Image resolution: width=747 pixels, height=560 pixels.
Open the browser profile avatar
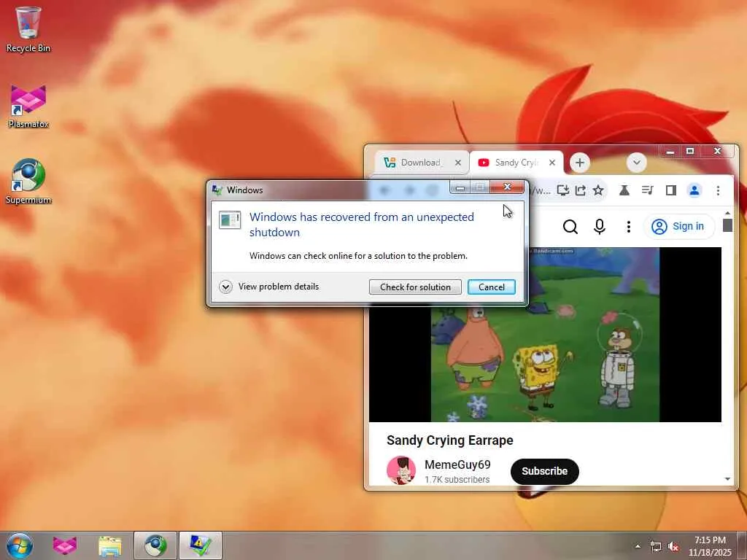pyautogui.click(x=694, y=190)
